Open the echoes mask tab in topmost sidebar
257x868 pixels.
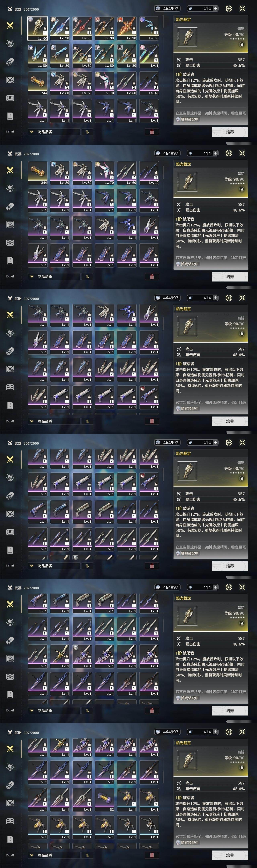[10, 43]
